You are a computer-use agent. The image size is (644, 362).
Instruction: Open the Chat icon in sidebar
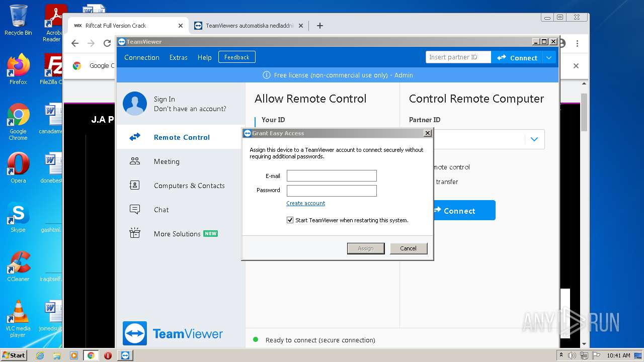pyautogui.click(x=135, y=210)
